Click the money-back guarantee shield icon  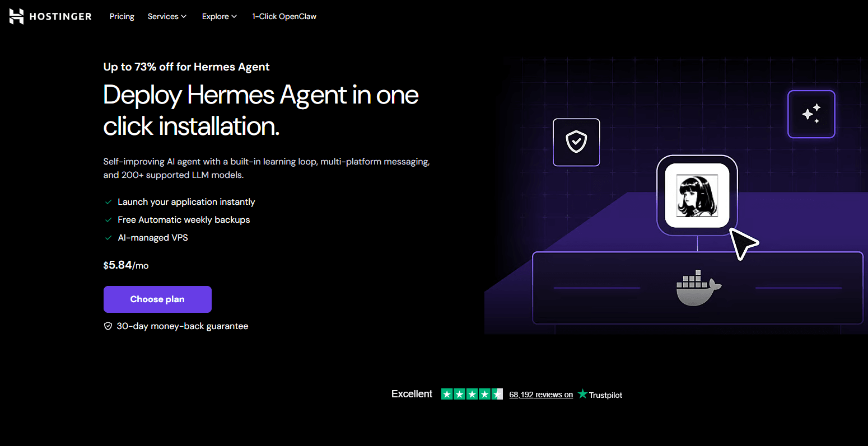click(108, 326)
